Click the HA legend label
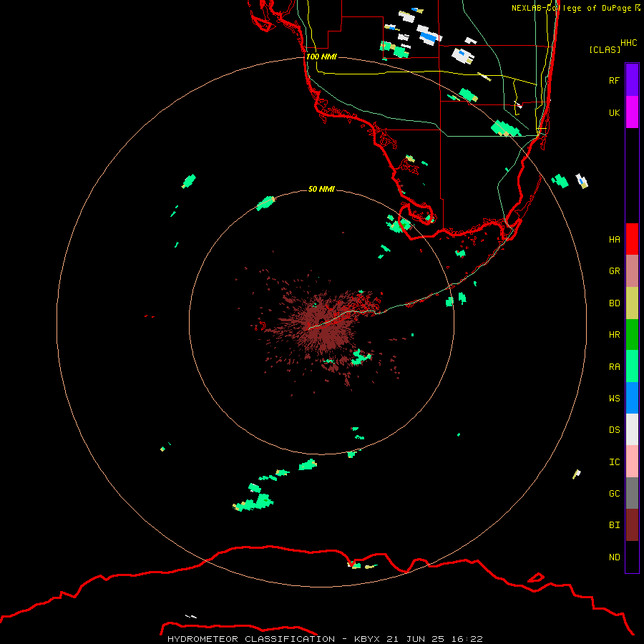The image size is (644, 644). pos(614,239)
